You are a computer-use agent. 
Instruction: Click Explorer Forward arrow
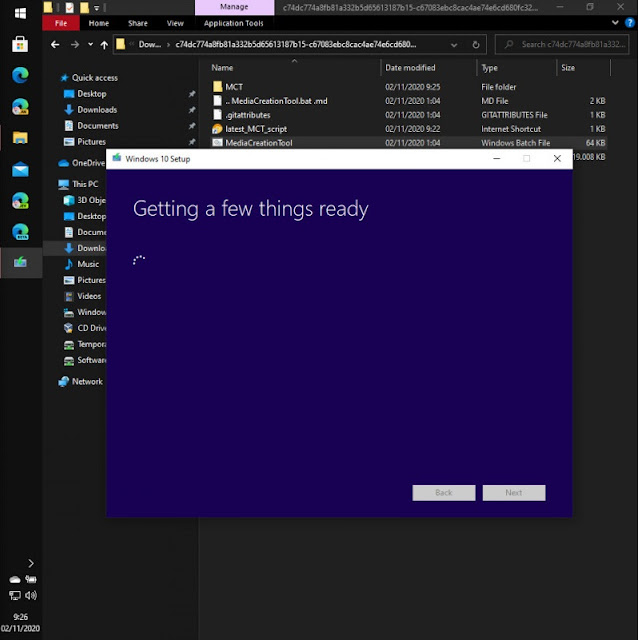[75, 44]
